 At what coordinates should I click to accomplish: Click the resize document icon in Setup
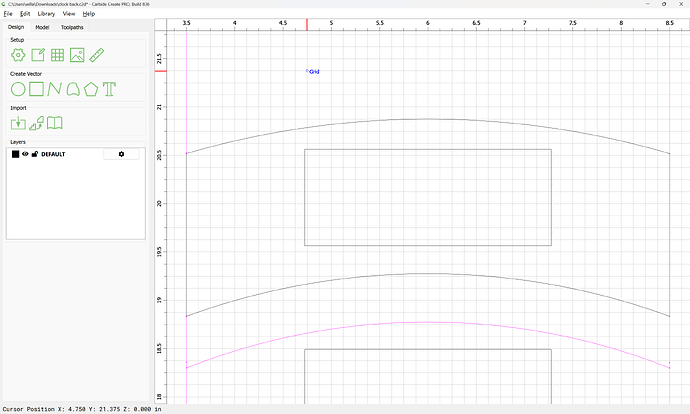tap(38, 55)
